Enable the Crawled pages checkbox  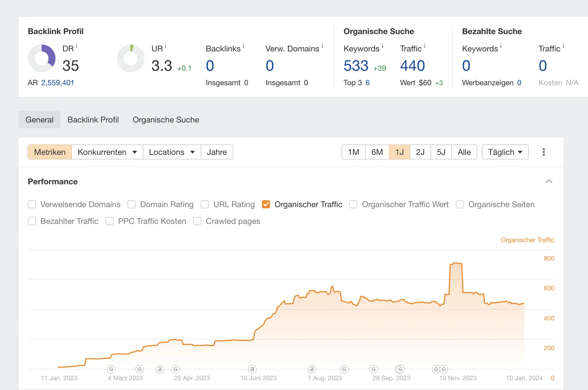pos(197,221)
